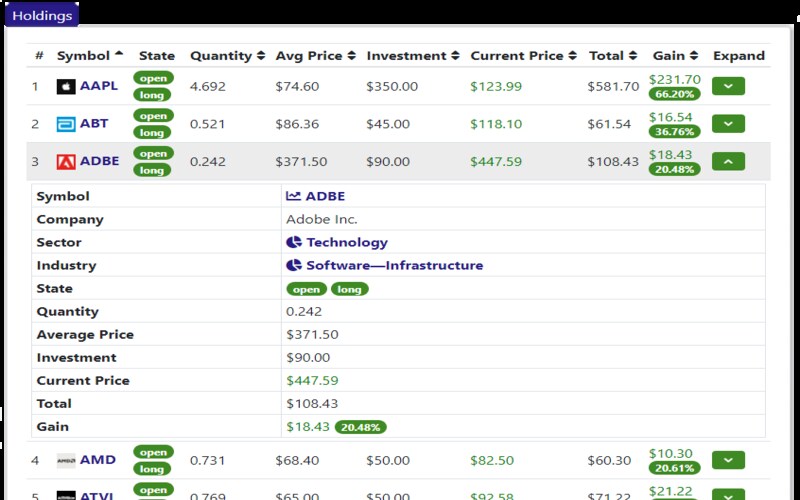Click ABT avg price $86.36
The width and height of the screenshot is (800, 500).
coord(297,124)
